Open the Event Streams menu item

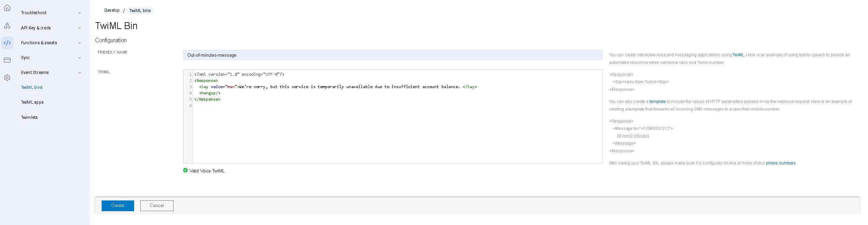click(35, 73)
